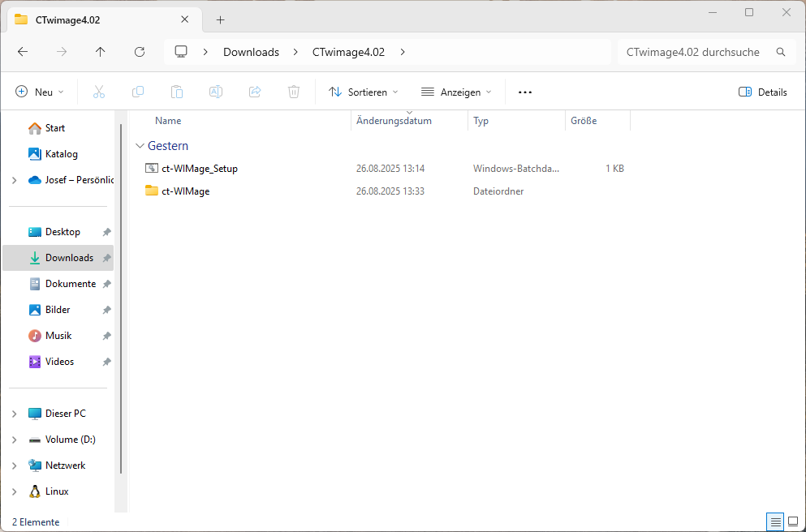
Task: Open the Anzeigen dropdown menu
Action: (456, 92)
